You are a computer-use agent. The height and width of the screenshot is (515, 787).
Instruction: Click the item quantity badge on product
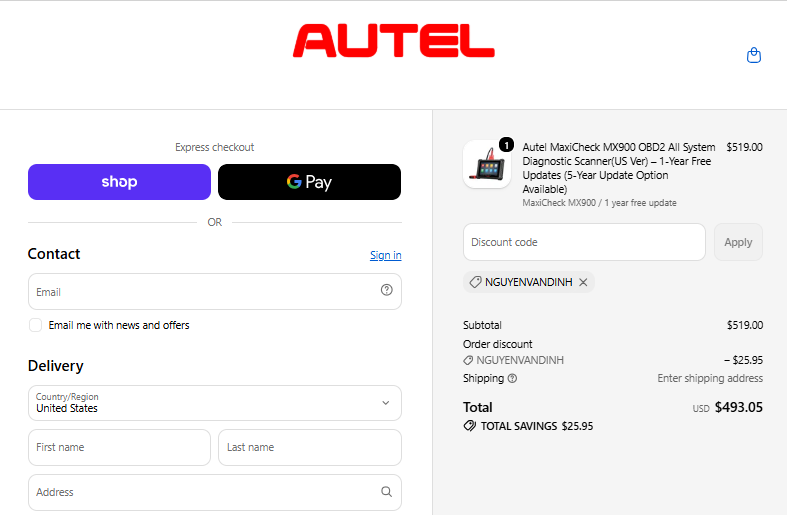[506, 145]
